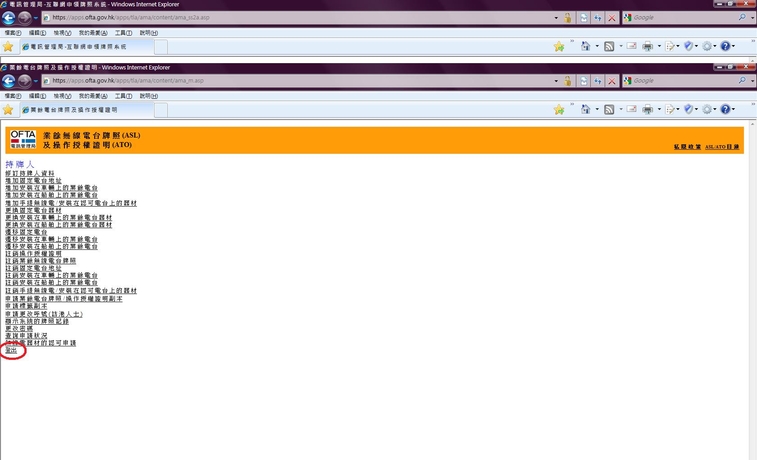Image resolution: width=757 pixels, height=460 pixels.
Task: Open the 檔案(F) menu in the front window
Action: pyautogui.click(x=13, y=95)
